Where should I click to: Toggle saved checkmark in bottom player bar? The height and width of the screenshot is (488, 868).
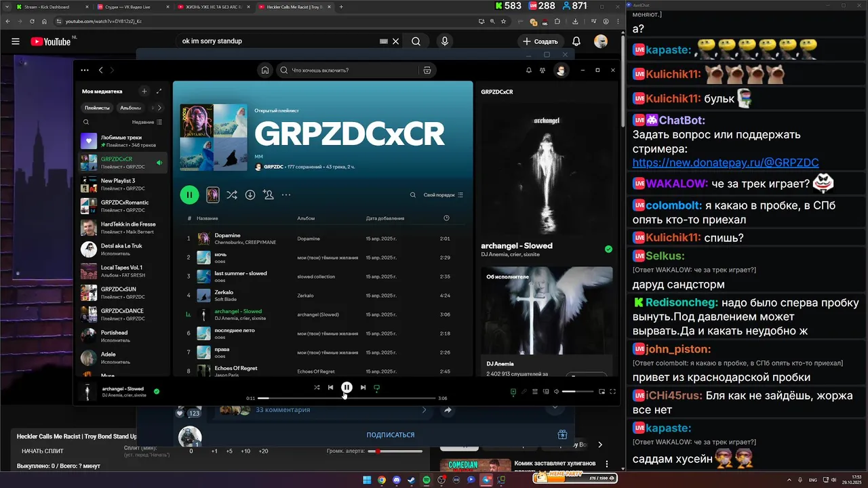pos(157,391)
